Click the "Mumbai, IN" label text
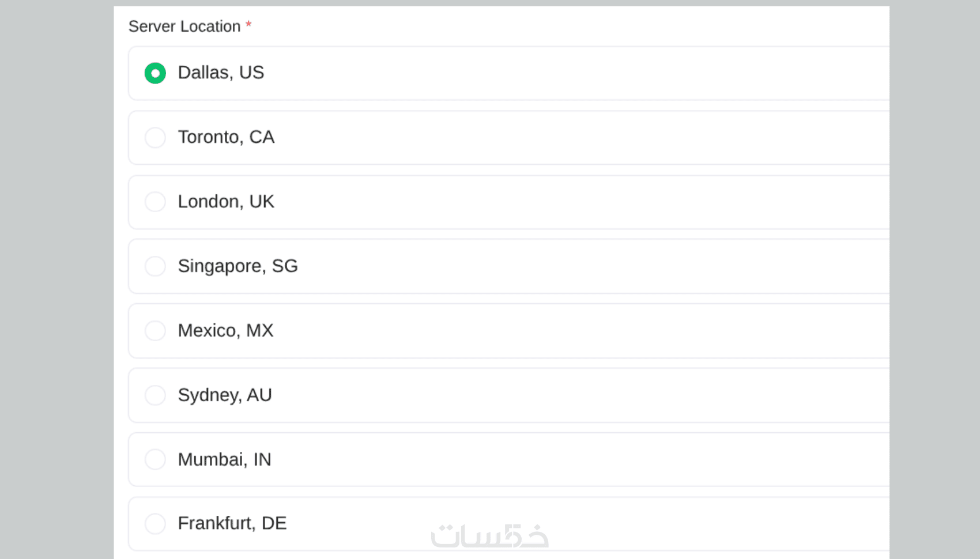 pyautogui.click(x=224, y=459)
